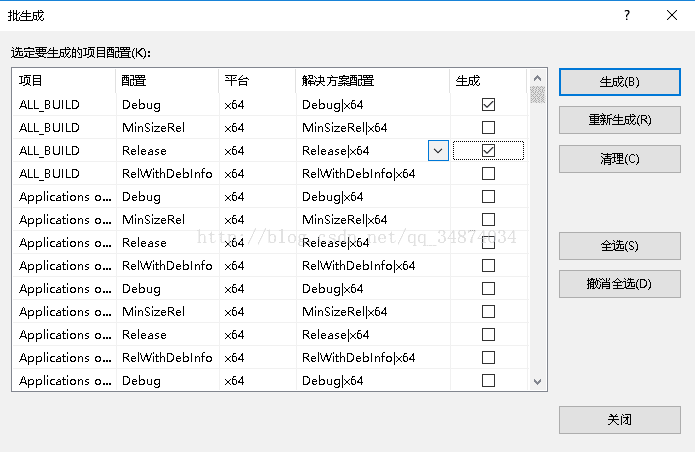
Task: Click the 重新生成(R) rebuild button
Action: pos(620,120)
